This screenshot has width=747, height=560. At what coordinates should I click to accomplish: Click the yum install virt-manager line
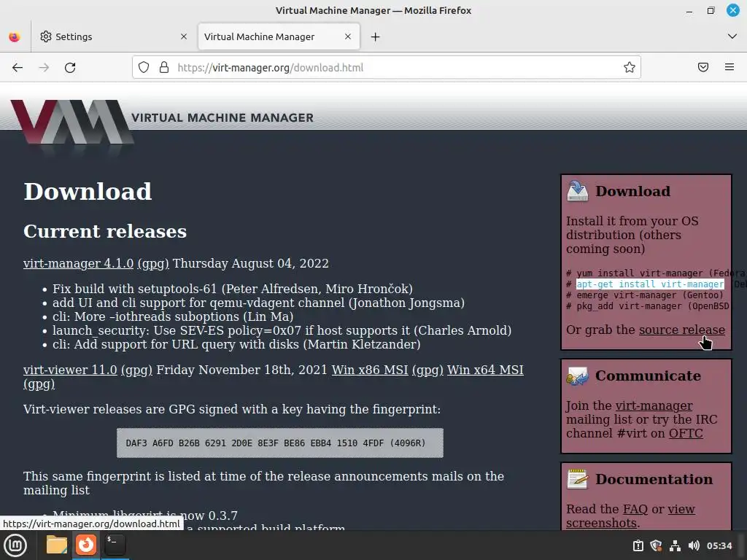point(655,273)
